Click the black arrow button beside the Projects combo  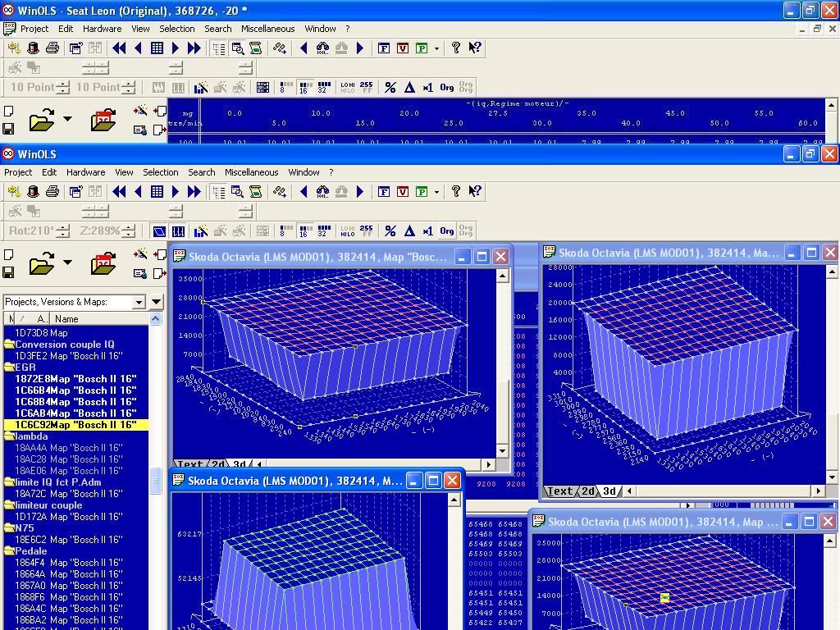[x=156, y=302]
